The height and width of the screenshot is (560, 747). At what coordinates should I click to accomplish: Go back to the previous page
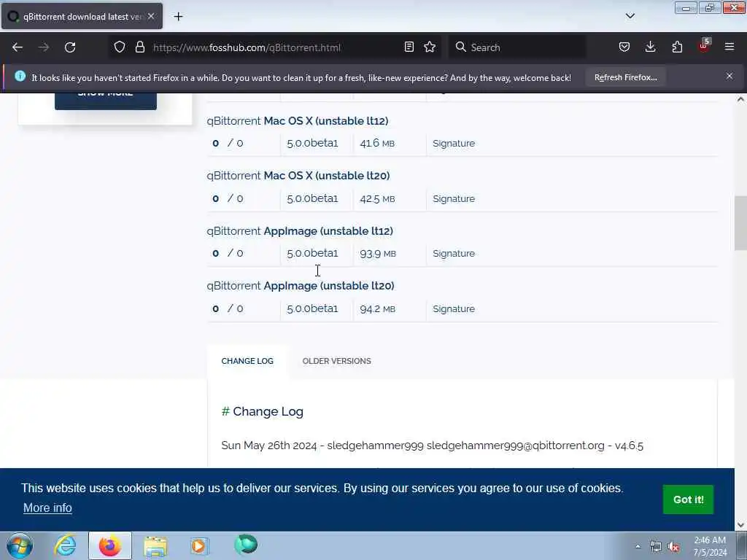pyautogui.click(x=18, y=47)
